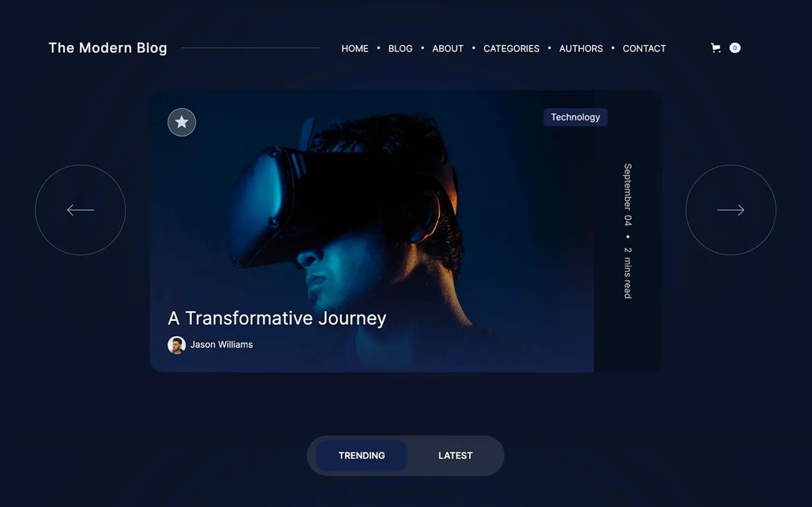This screenshot has width=812, height=507.
Task: Switch to the LATEST toggle option
Action: [x=455, y=456]
